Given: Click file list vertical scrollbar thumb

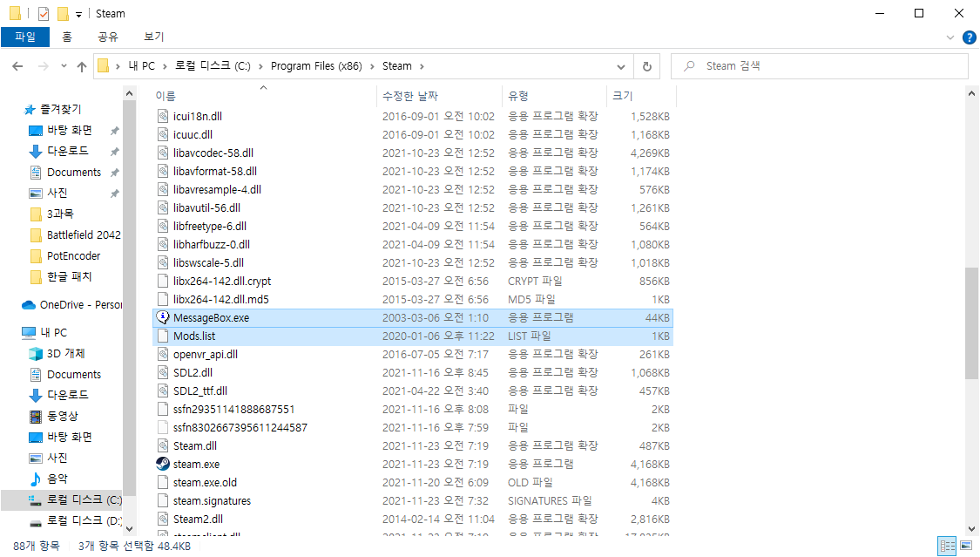Looking at the screenshot, I should 971,323.
